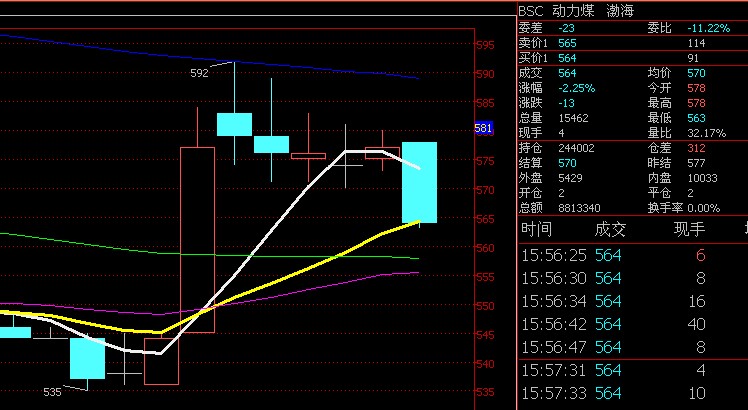Select the 最低 value 563

(696, 118)
